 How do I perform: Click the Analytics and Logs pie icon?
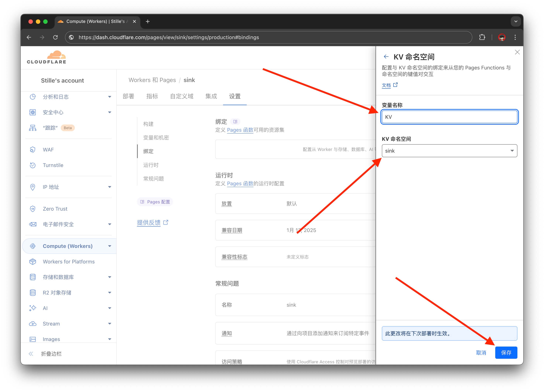pyautogui.click(x=33, y=97)
